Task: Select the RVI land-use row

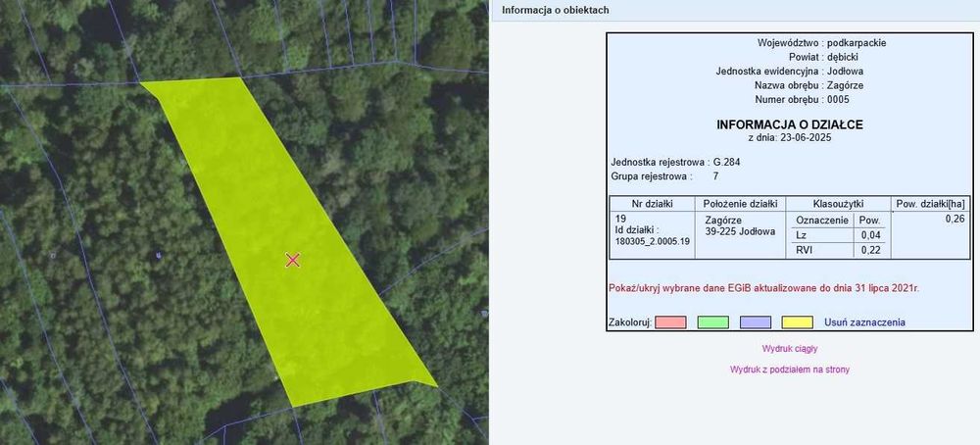Action: [x=838, y=250]
